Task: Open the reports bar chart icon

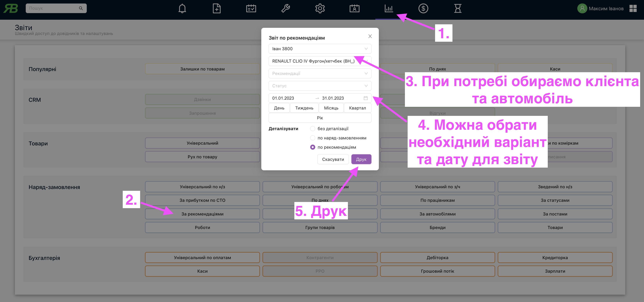Action: point(389,8)
